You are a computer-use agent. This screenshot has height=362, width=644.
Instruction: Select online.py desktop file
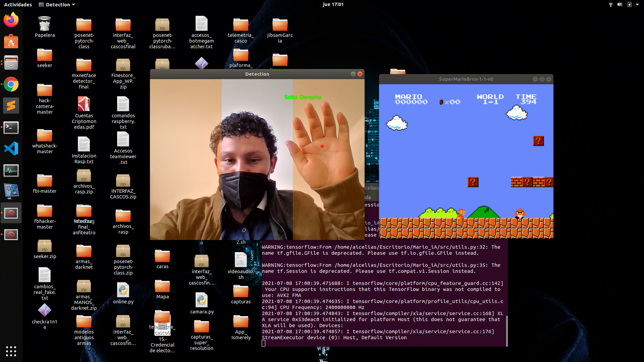coord(123,290)
